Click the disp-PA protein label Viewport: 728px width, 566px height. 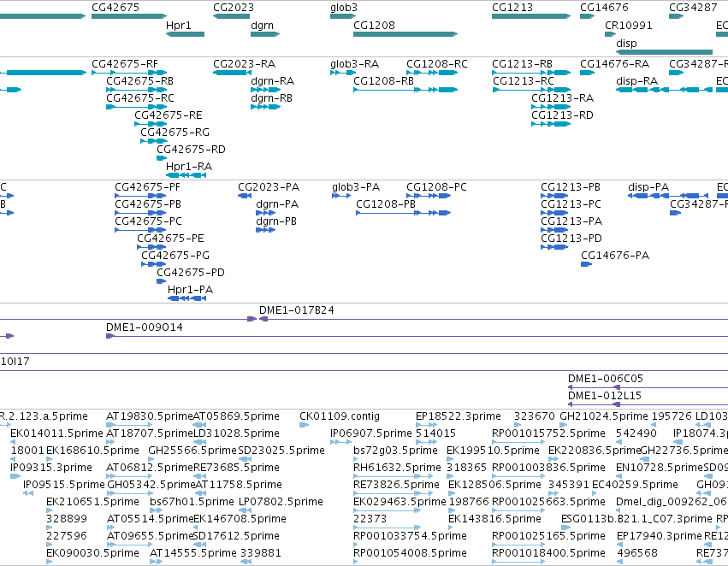648,187
